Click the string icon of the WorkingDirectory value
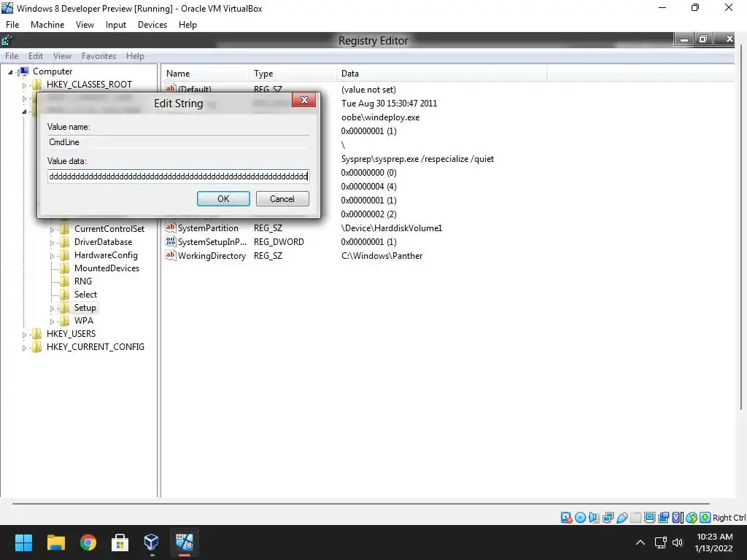This screenshot has width=747, height=560. (x=171, y=255)
